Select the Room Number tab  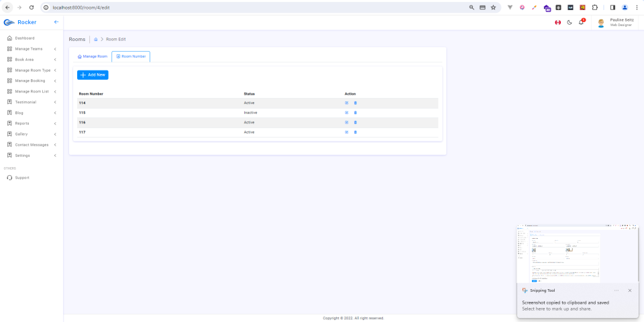coord(131,56)
